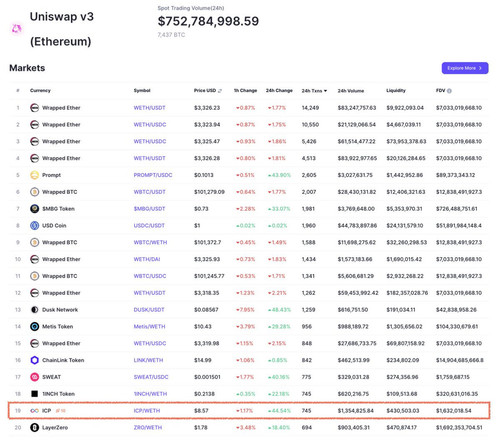
Task: Open the ICP/WETH pair link
Action: point(147,411)
